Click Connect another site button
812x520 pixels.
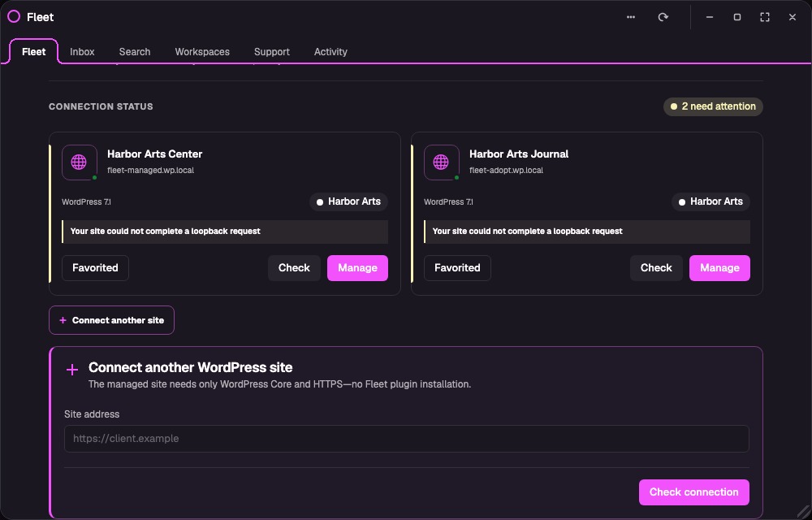(x=111, y=320)
